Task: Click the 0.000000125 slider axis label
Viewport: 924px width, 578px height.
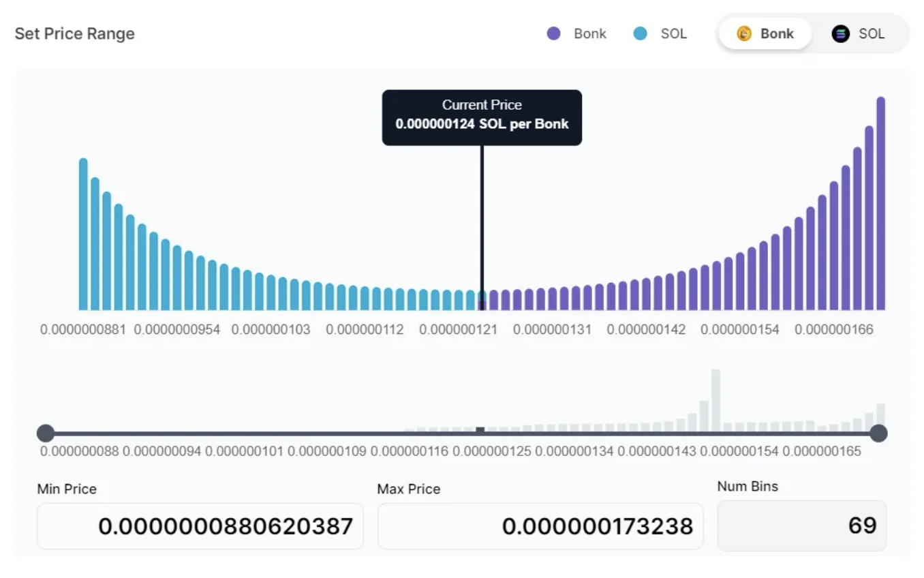Action: tap(492, 451)
